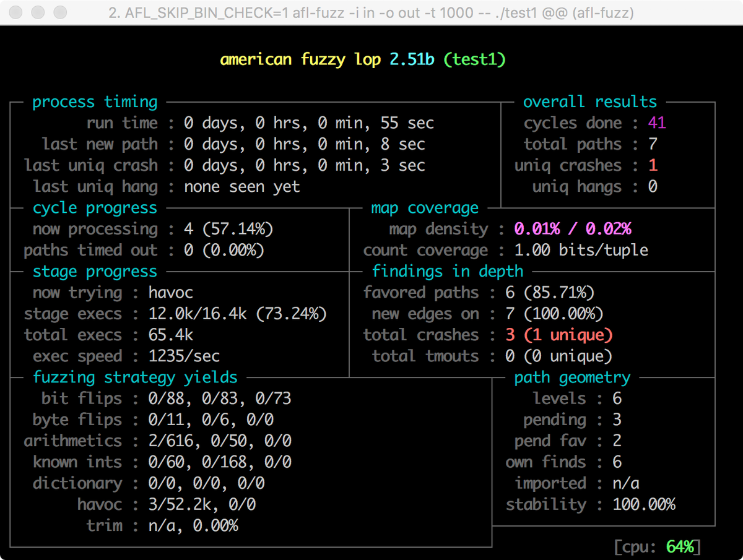Click the 'process timing' section header
Screen dimensions: 743x560
coord(95,102)
